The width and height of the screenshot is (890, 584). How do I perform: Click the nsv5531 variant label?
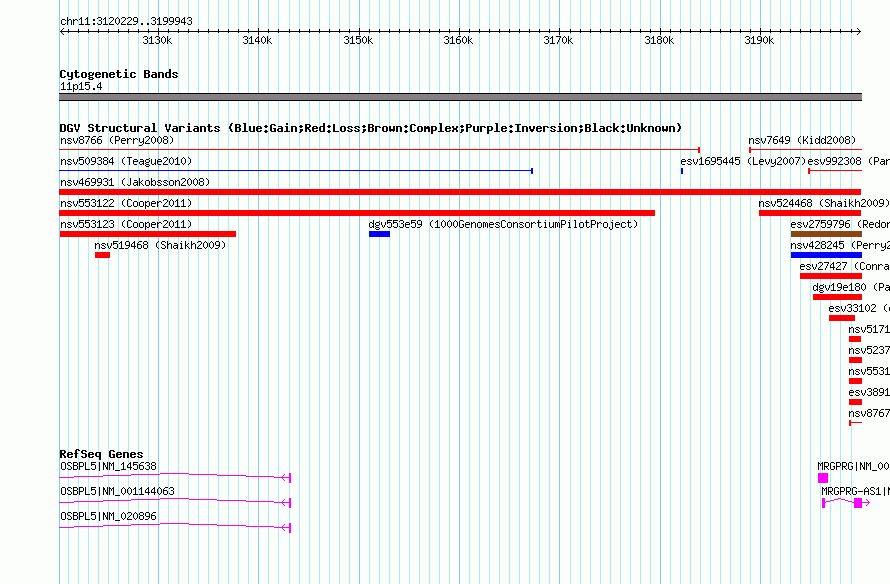869,371
